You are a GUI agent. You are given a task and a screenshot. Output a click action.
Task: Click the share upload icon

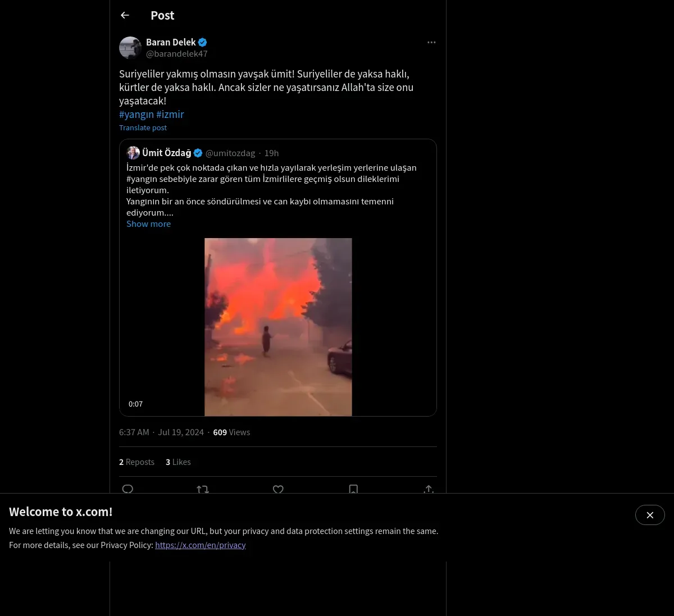click(x=429, y=489)
